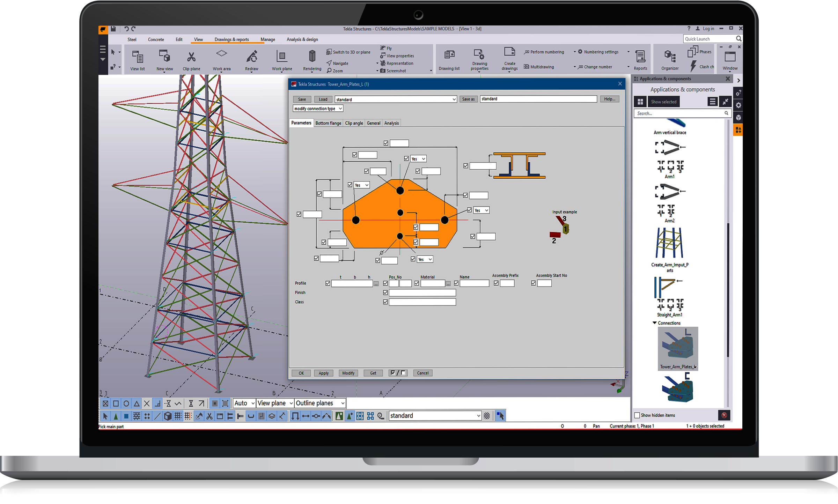Open the modify connection type dropdown

click(318, 109)
